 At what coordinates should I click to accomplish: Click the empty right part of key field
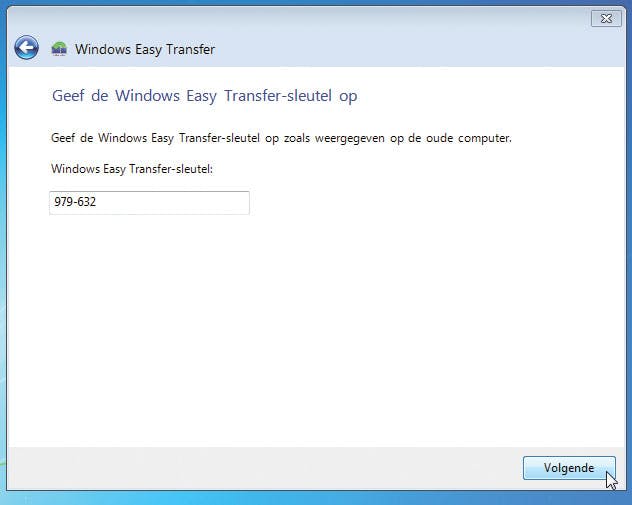click(x=173, y=203)
